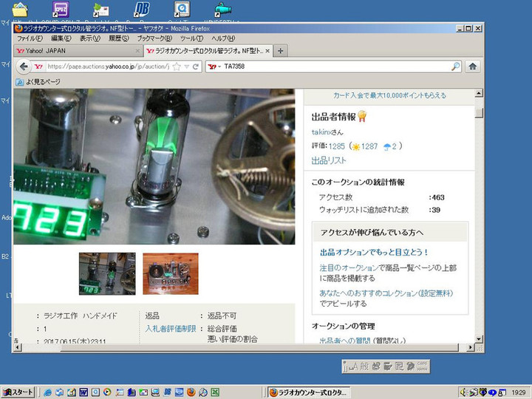Open the ブックマーク(B) menu

click(154, 38)
